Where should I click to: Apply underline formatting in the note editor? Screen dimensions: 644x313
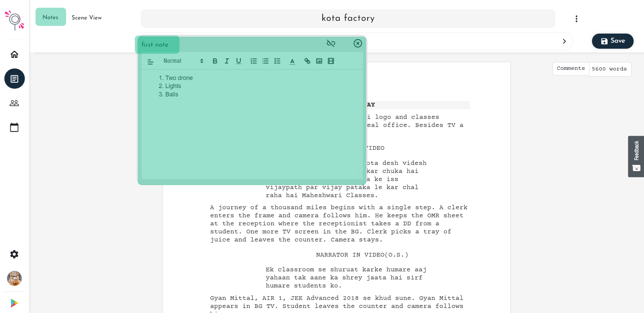238,61
